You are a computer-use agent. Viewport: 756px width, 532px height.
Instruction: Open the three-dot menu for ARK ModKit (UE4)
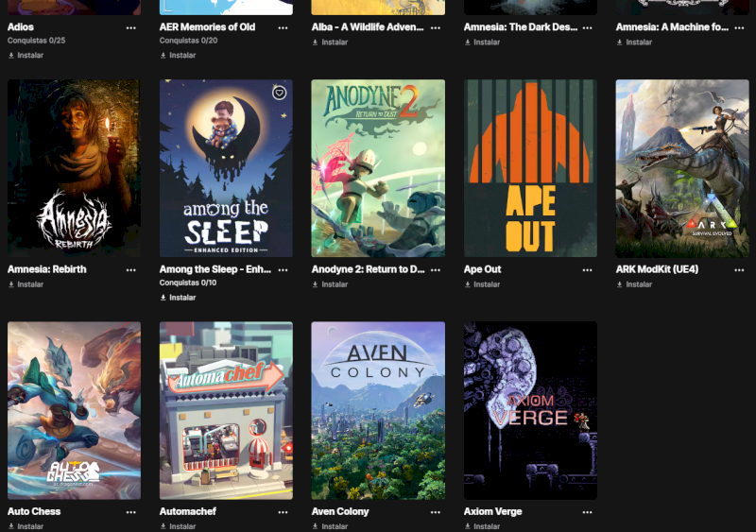tap(739, 270)
